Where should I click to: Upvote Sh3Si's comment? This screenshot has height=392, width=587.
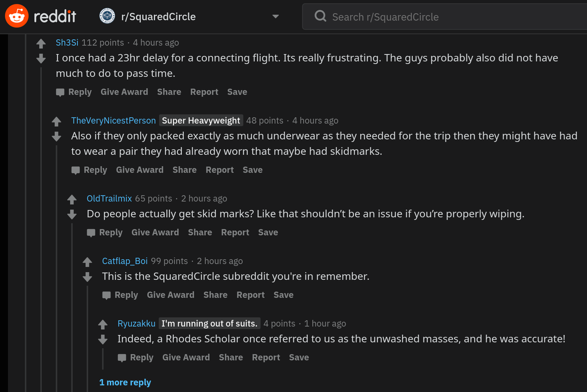[x=41, y=44]
